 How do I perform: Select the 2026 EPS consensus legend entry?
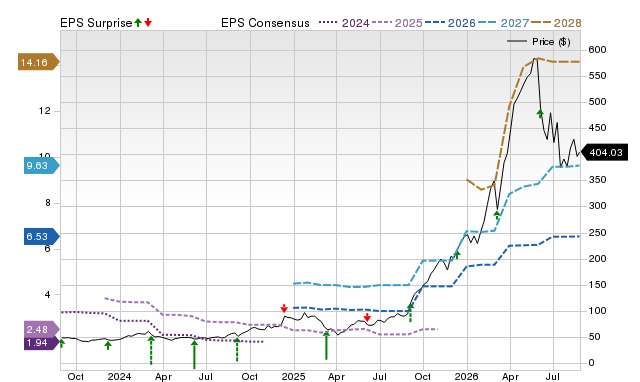pos(450,23)
